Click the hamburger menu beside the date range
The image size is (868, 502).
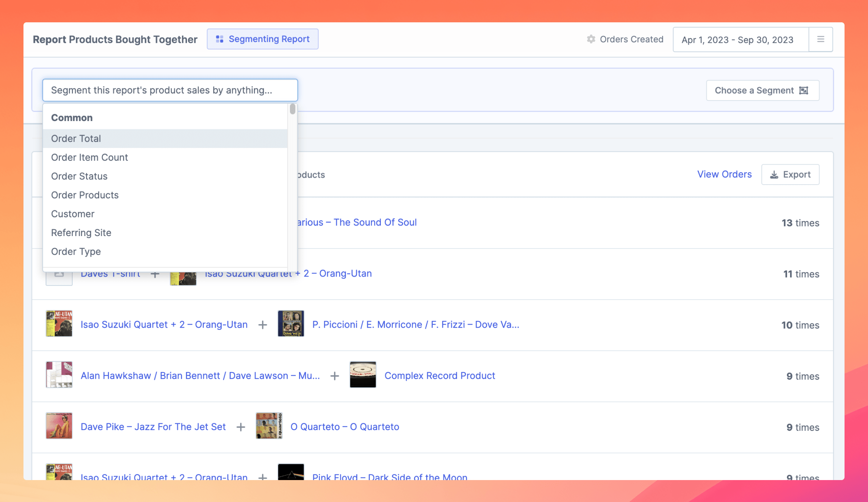point(821,39)
